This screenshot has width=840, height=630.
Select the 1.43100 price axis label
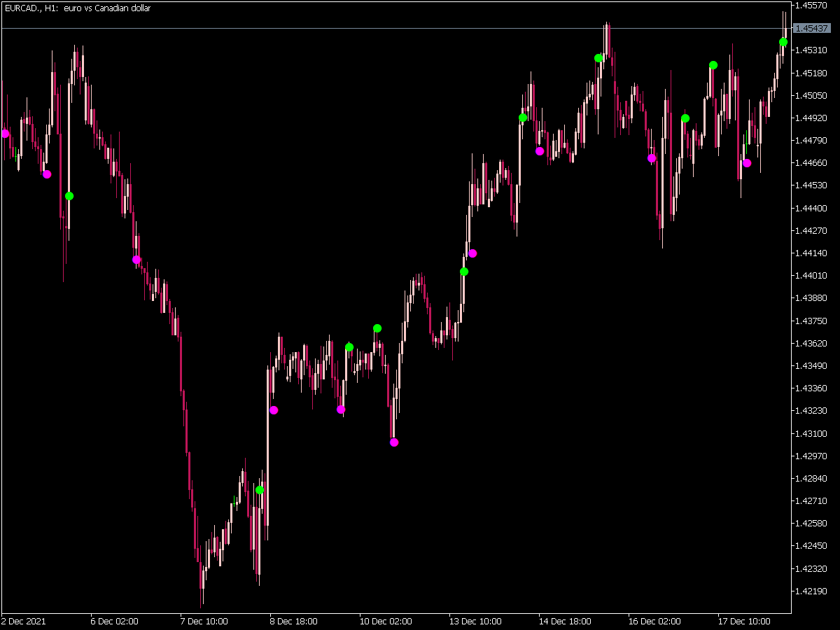(x=813, y=433)
